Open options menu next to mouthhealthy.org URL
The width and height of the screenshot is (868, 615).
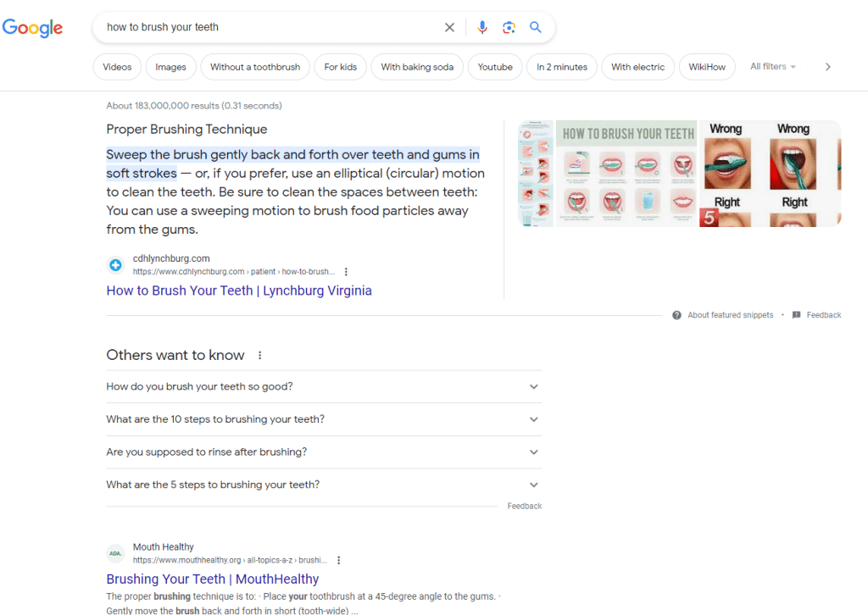coord(339,560)
